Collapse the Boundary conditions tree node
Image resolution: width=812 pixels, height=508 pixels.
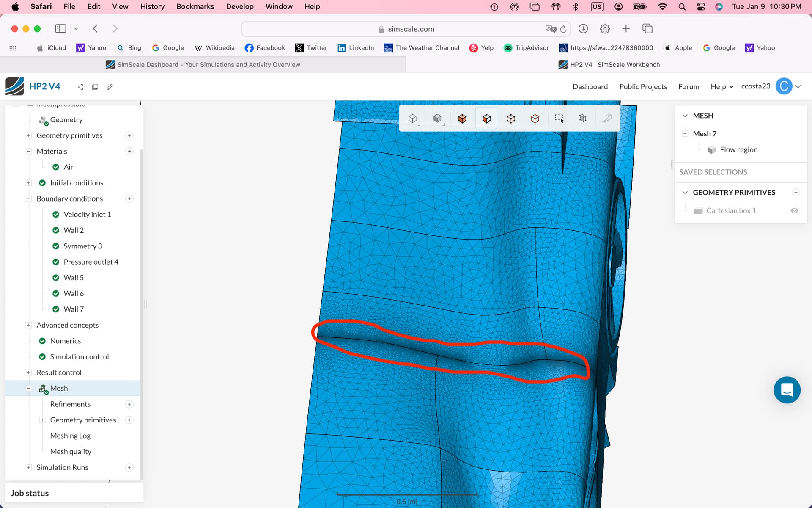coord(29,199)
